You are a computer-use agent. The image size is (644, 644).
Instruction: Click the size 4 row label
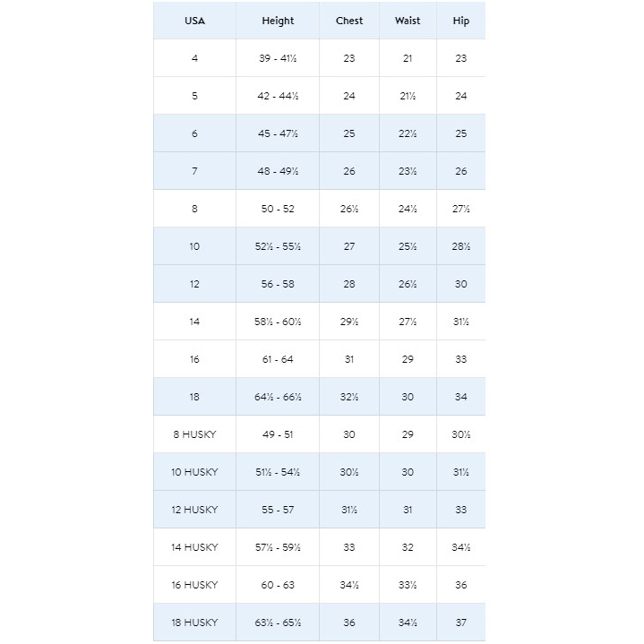pyautogui.click(x=194, y=58)
